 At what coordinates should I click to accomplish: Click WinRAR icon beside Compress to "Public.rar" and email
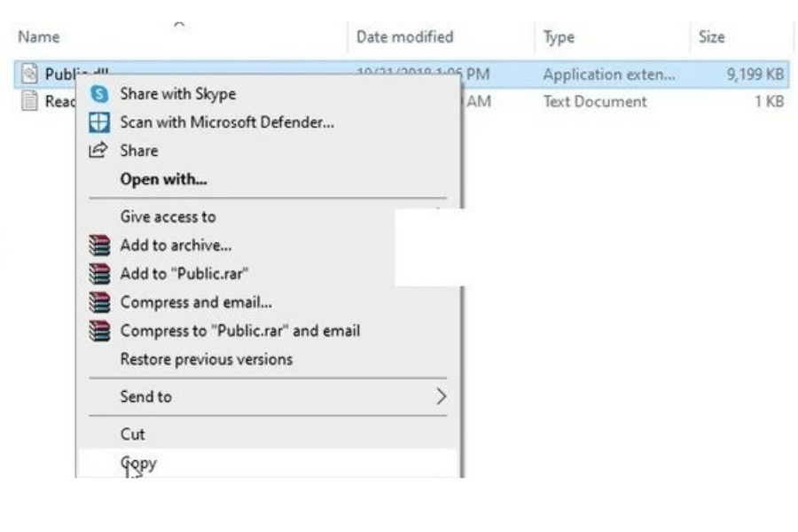click(x=99, y=331)
